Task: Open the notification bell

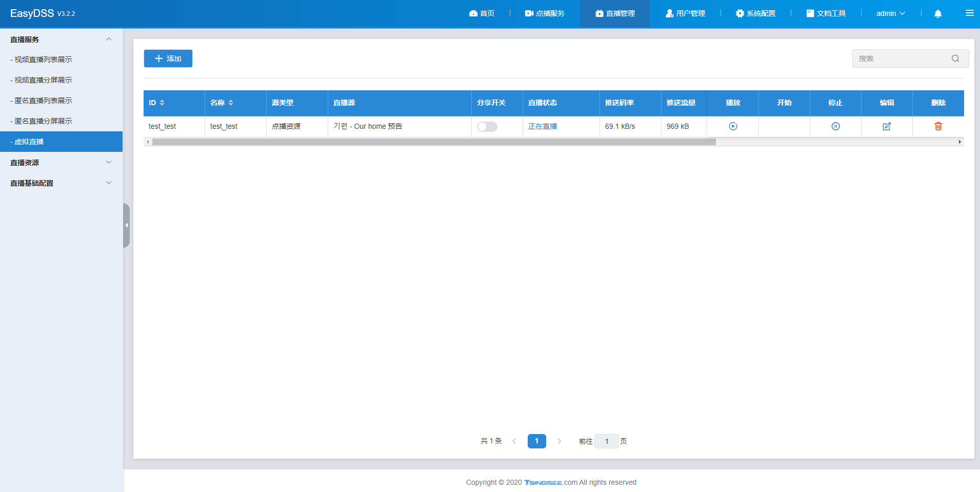Action: (938, 14)
